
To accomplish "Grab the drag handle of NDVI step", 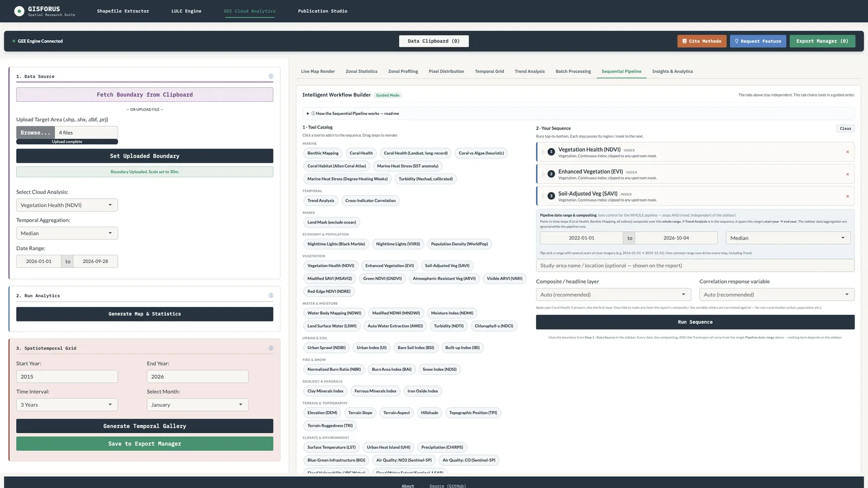I will tap(543, 152).
